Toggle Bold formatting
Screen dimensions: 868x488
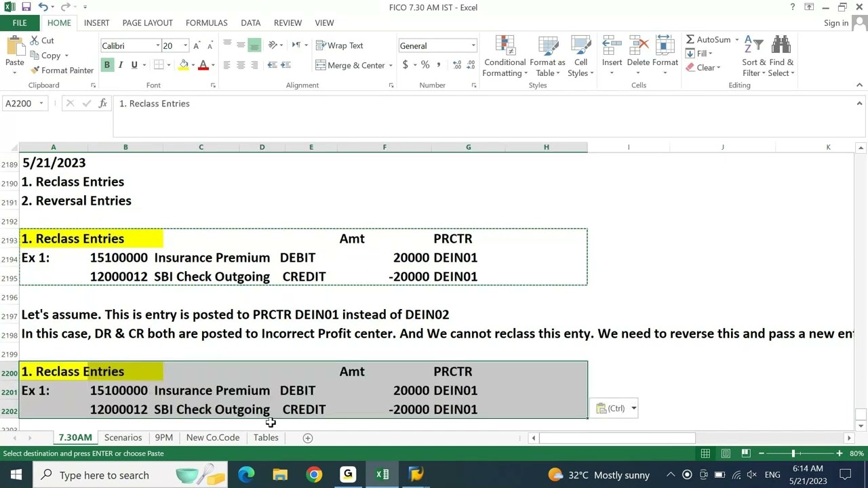click(x=106, y=65)
